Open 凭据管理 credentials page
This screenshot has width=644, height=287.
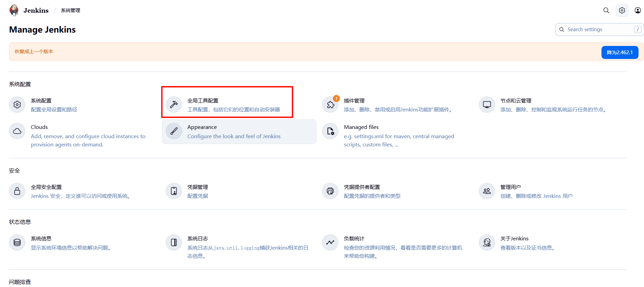[x=198, y=187]
